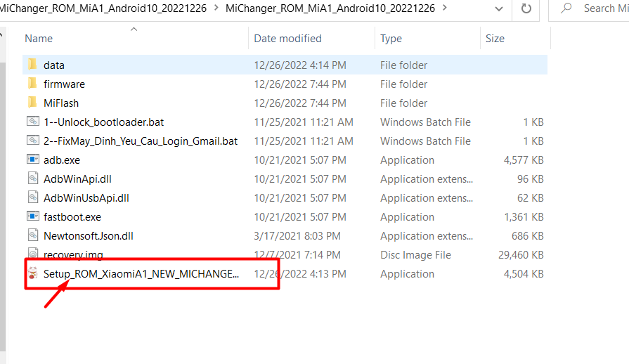629x364 pixels.
Task: Click the sort arrow above the Name column
Action: click(x=134, y=30)
